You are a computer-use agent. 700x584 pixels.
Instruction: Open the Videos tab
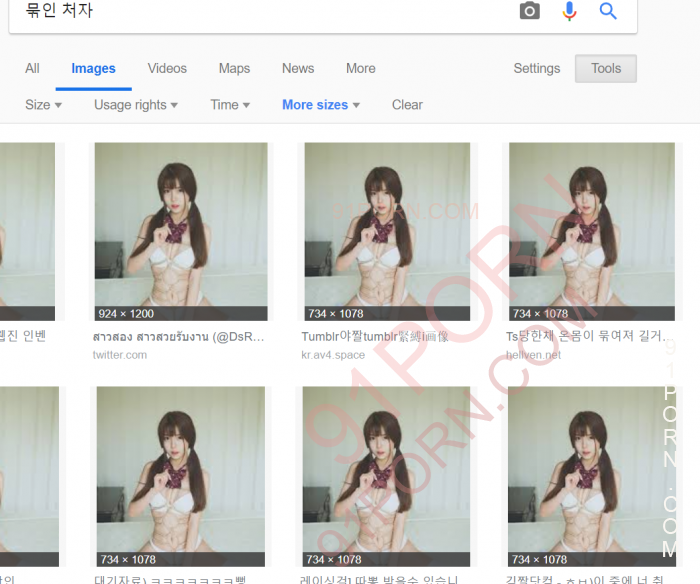point(167,69)
